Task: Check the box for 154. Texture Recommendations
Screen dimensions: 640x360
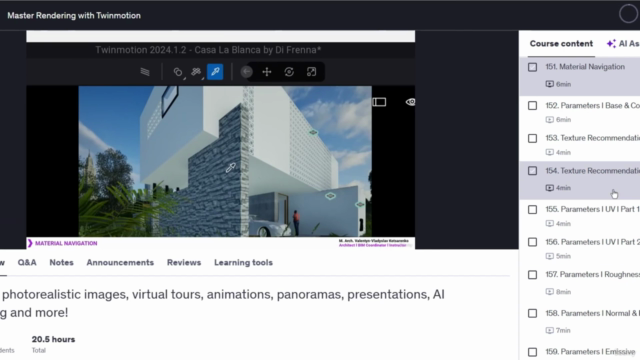Action: 532,171
